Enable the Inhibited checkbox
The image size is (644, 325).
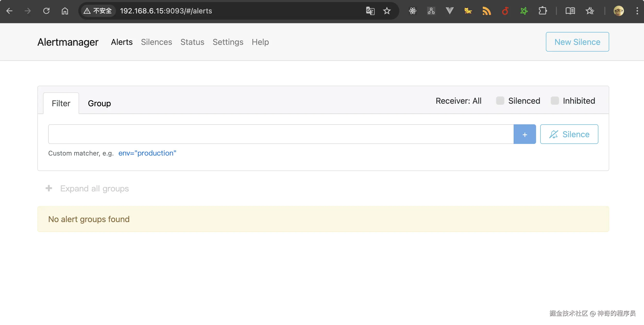point(555,101)
